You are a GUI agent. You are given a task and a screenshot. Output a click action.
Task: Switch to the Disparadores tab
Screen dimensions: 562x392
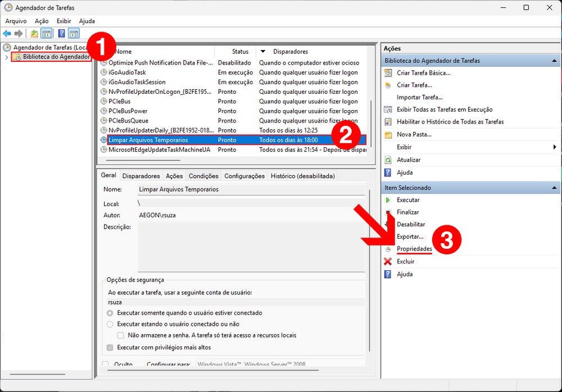click(141, 176)
